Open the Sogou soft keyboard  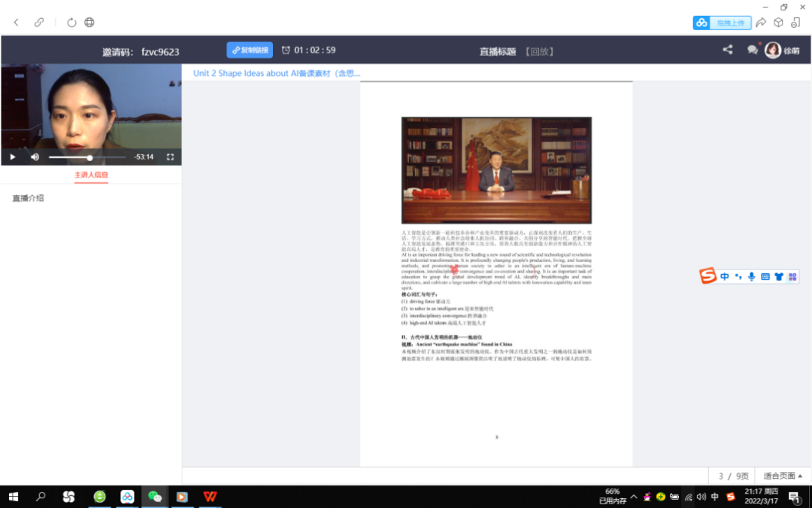coord(765,276)
